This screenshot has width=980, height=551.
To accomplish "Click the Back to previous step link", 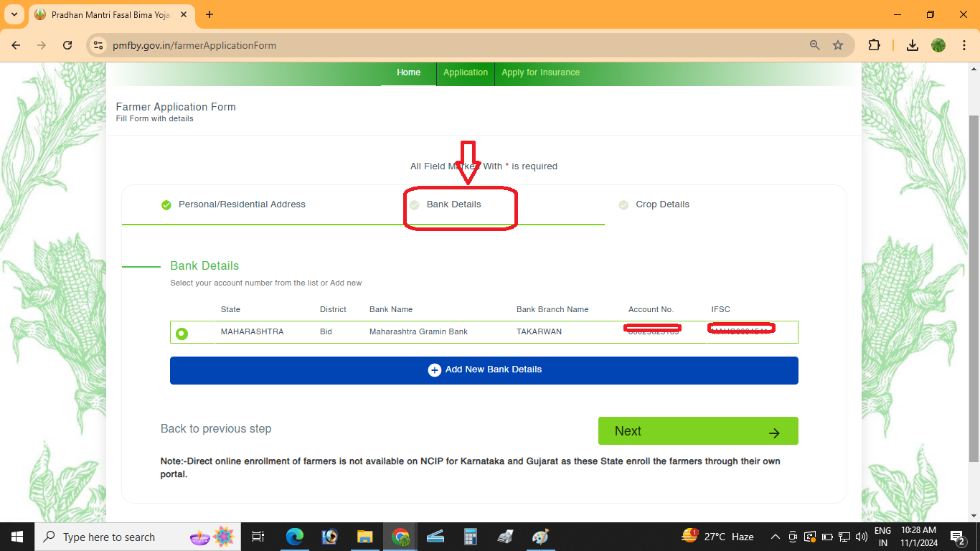I will 215,428.
